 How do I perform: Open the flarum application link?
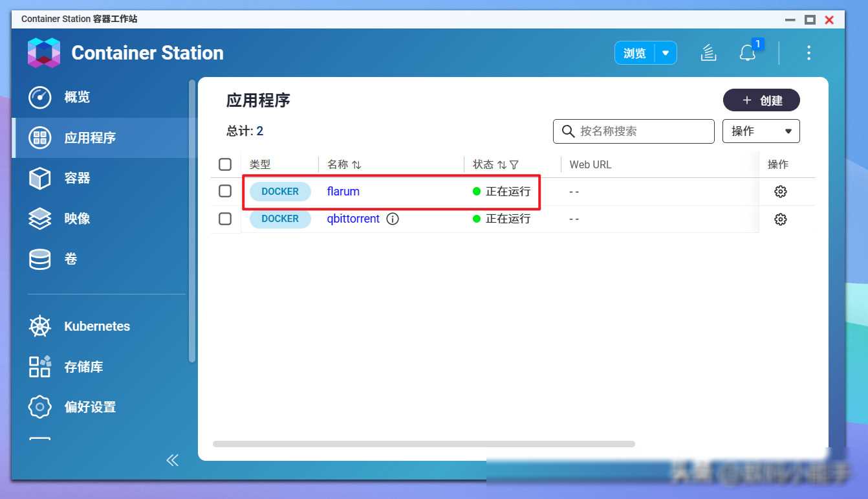343,192
